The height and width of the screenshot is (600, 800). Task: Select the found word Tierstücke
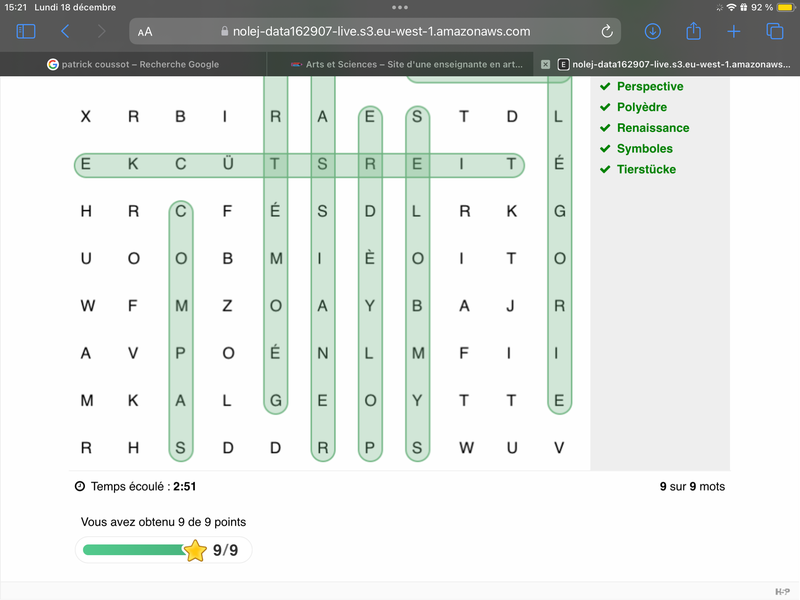[646, 170]
